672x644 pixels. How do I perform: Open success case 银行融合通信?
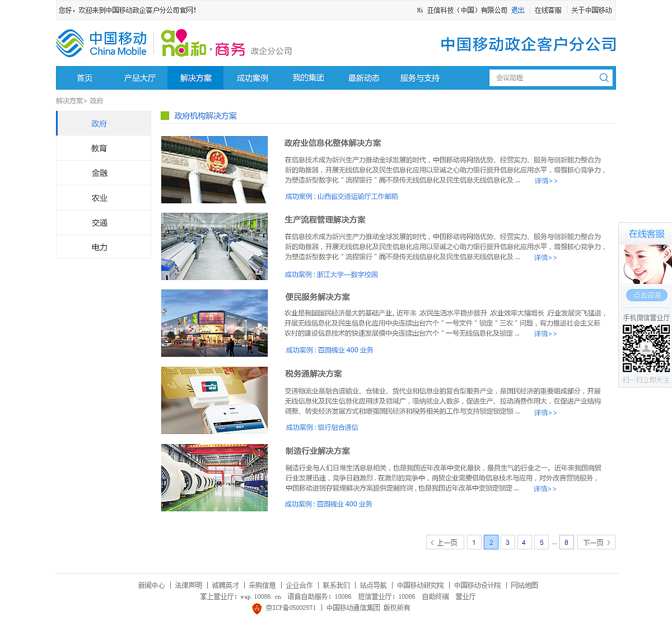click(x=338, y=427)
